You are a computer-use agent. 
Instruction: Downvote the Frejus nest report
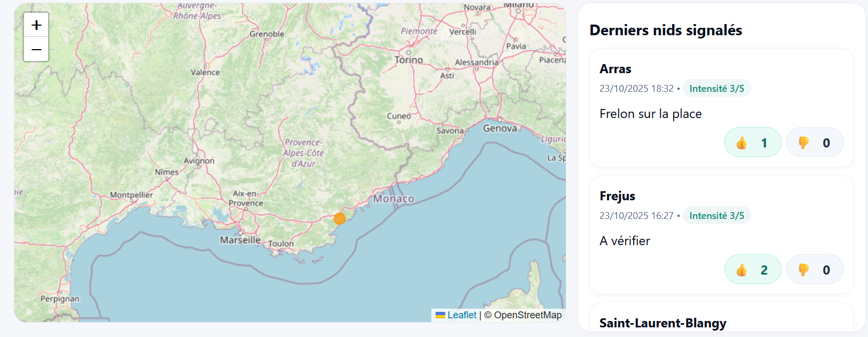coord(815,270)
